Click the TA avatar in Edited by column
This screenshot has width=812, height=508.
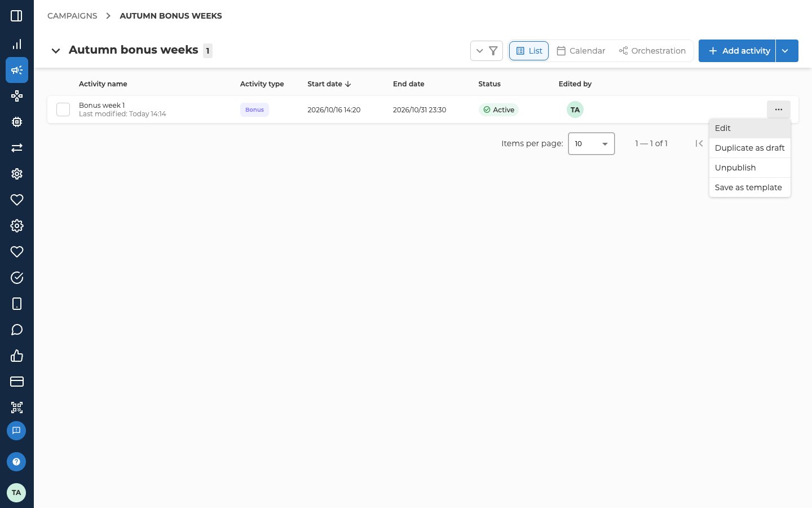575,110
